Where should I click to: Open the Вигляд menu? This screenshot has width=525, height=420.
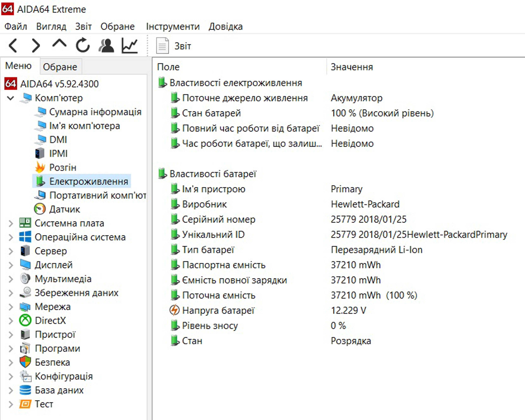(51, 26)
